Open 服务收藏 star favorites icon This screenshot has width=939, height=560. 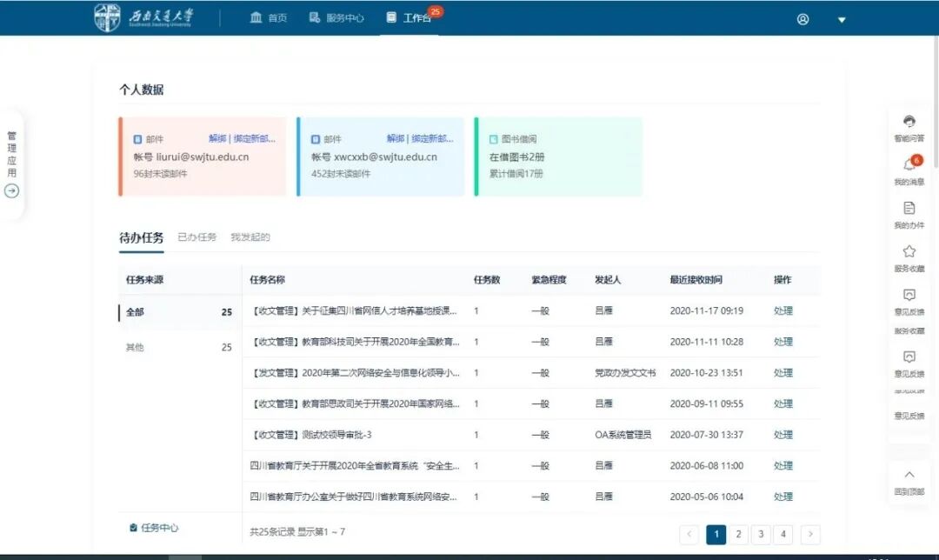point(909,251)
